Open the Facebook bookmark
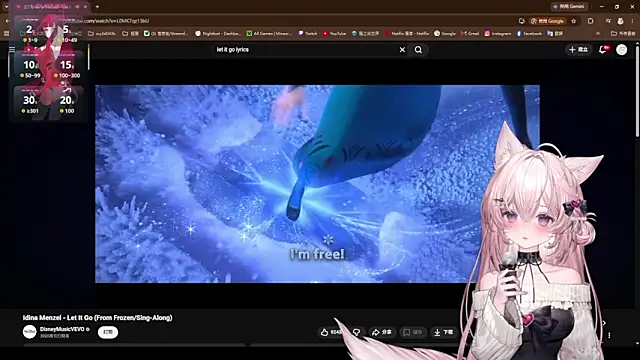This screenshot has width=640, height=360. click(529, 33)
